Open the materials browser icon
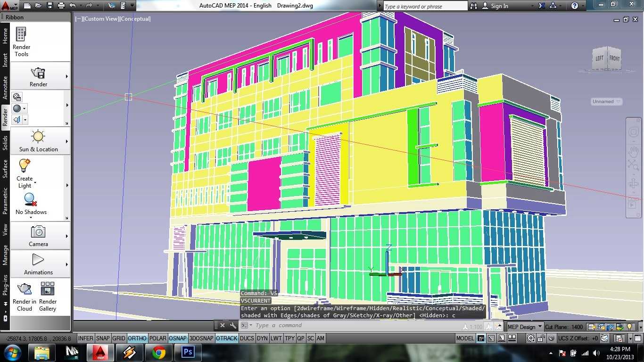The height and width of the screenshot is (362, 644). click(x=17, y=97)
